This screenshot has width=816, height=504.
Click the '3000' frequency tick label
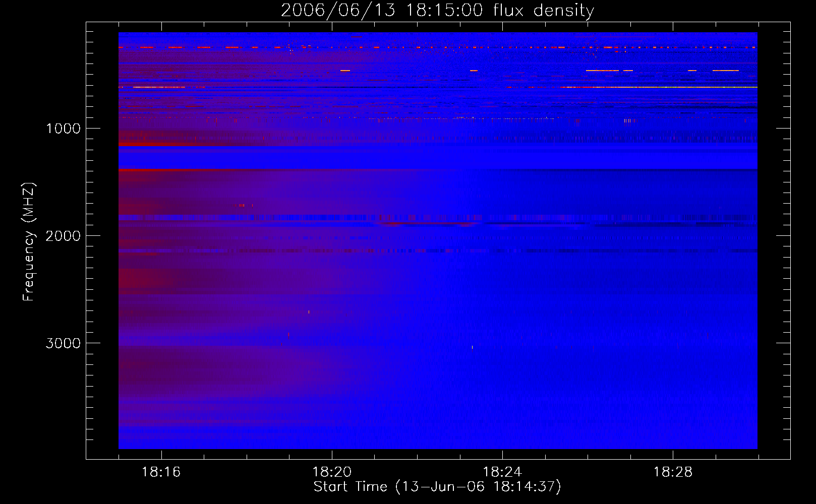point(63,343)
